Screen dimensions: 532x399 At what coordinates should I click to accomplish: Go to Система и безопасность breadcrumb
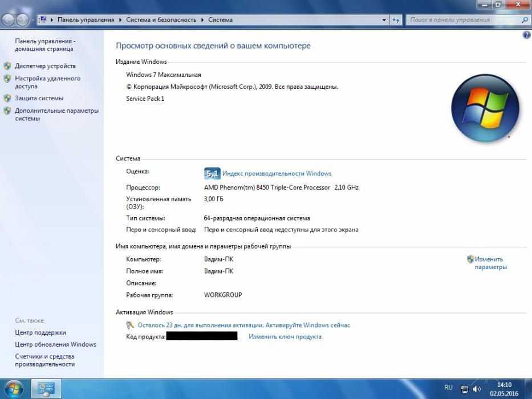click(161, 20)
